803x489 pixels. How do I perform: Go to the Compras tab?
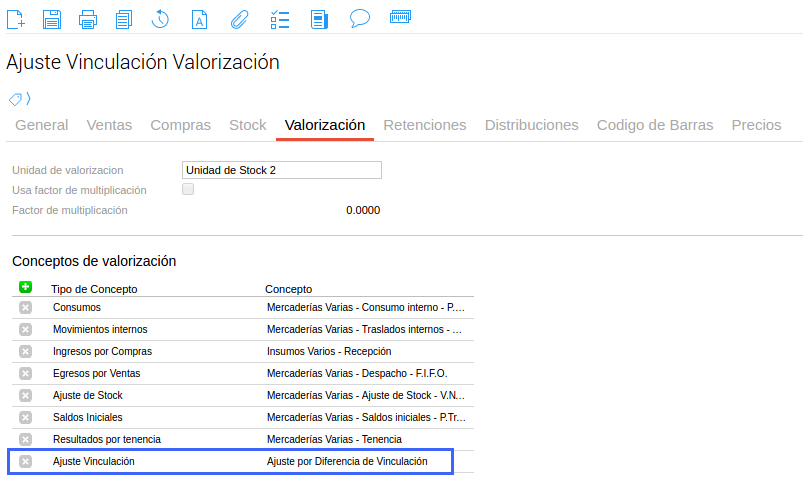click(x=180, y=125)
